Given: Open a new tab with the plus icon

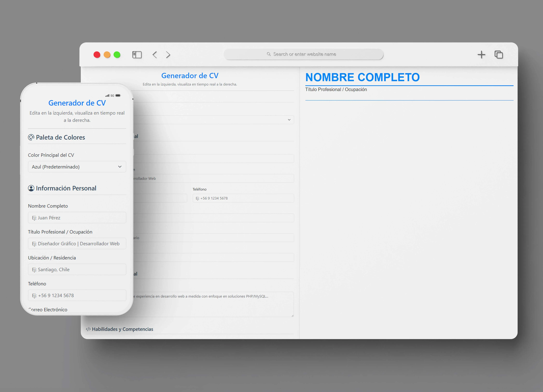Looking at the screenshot, I should pos(481,55).
